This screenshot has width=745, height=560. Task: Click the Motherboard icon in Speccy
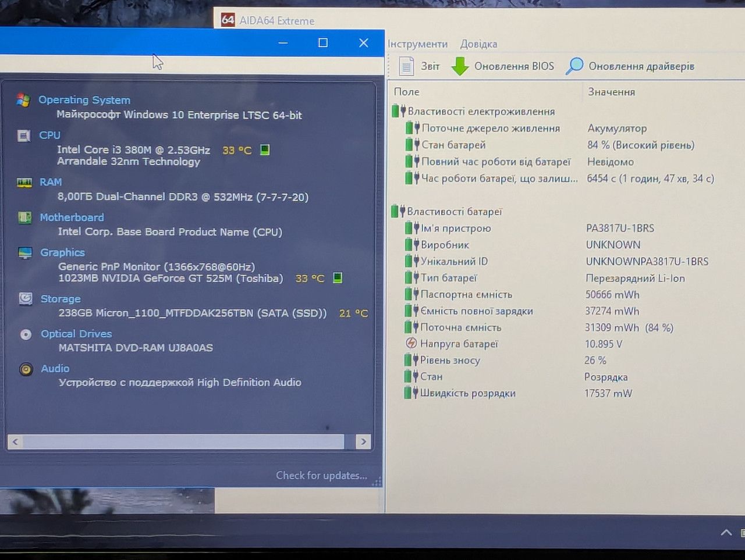[25, 217]
